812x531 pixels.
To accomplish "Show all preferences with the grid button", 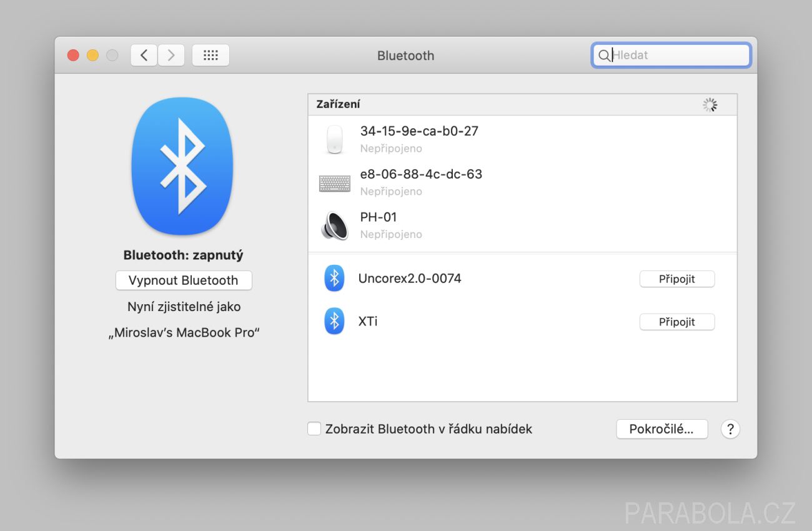I will click(210, 55).
